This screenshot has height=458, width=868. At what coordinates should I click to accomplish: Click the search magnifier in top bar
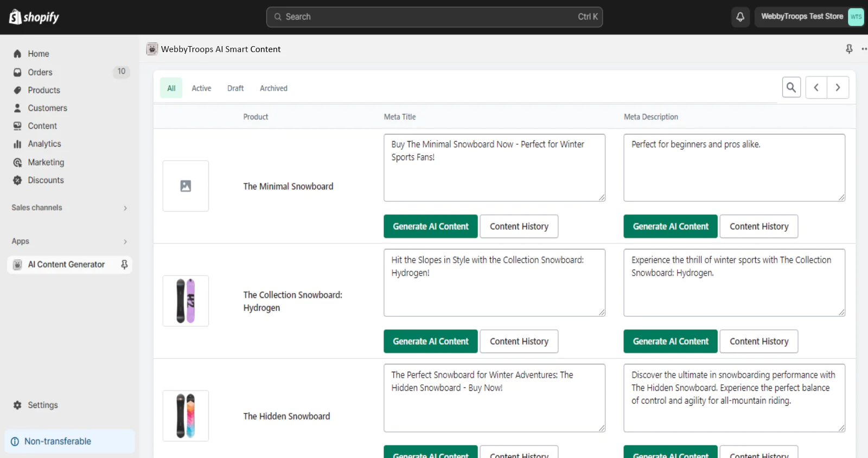[x=278, y=17]
